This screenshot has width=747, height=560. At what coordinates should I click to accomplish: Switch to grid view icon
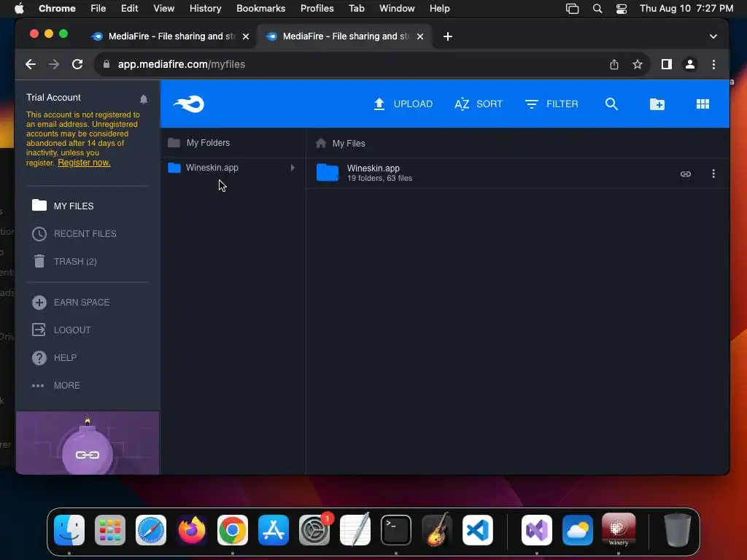point(703,104)
